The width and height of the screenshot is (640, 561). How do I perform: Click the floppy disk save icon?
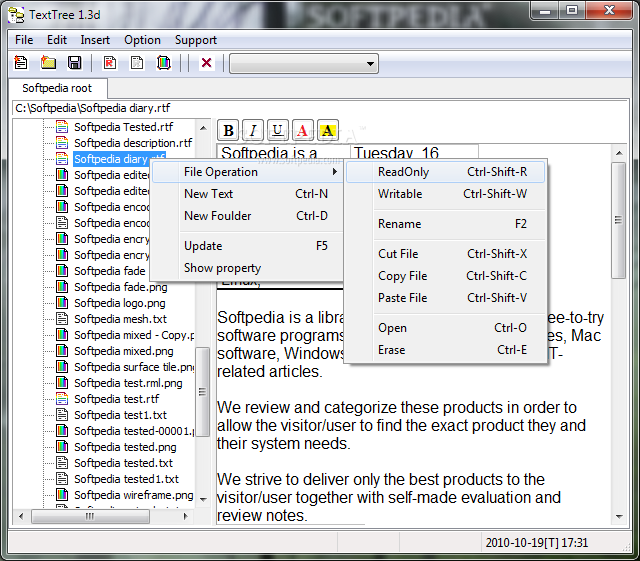tap(74, 63)
